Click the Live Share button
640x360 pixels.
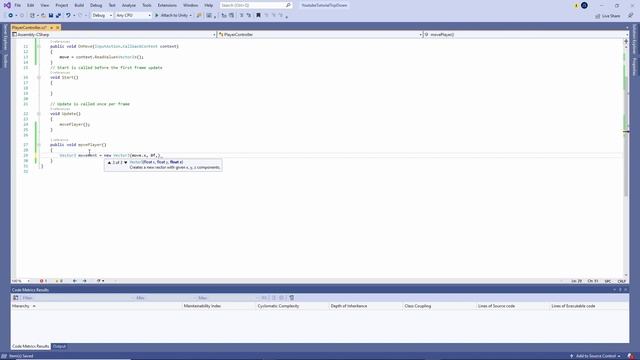(607, 16)
